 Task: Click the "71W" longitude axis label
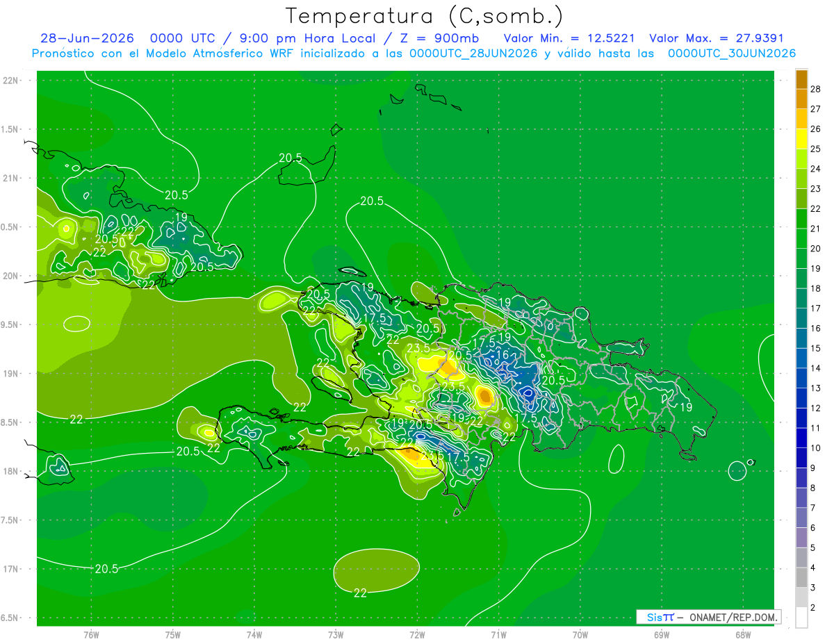tap(498, 634)
